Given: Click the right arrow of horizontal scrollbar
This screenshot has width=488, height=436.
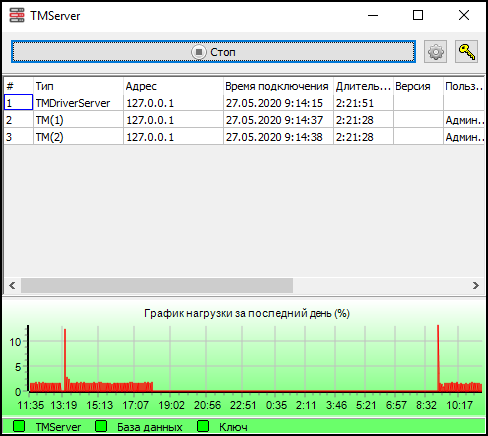Looking at the screenshot, I should click(476, 285).
